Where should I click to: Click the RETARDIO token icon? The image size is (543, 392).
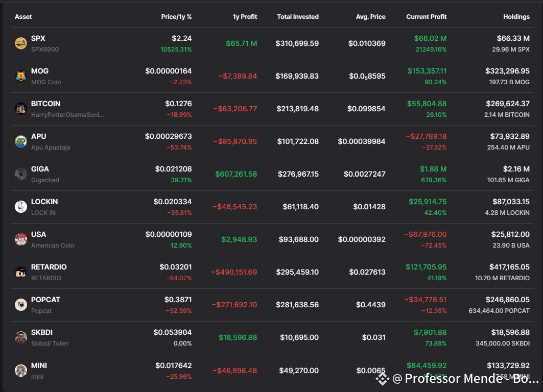(20, 272)
